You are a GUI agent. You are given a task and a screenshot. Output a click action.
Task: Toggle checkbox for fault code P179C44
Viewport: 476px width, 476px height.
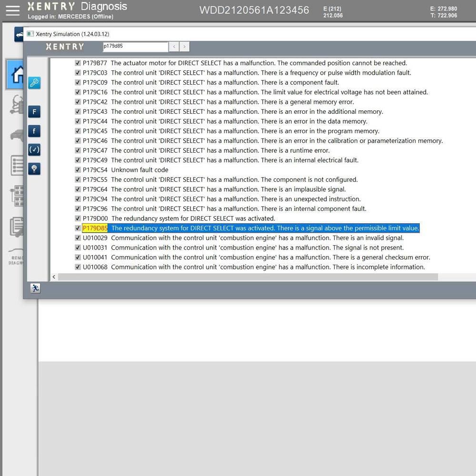(x=78, y=121)
